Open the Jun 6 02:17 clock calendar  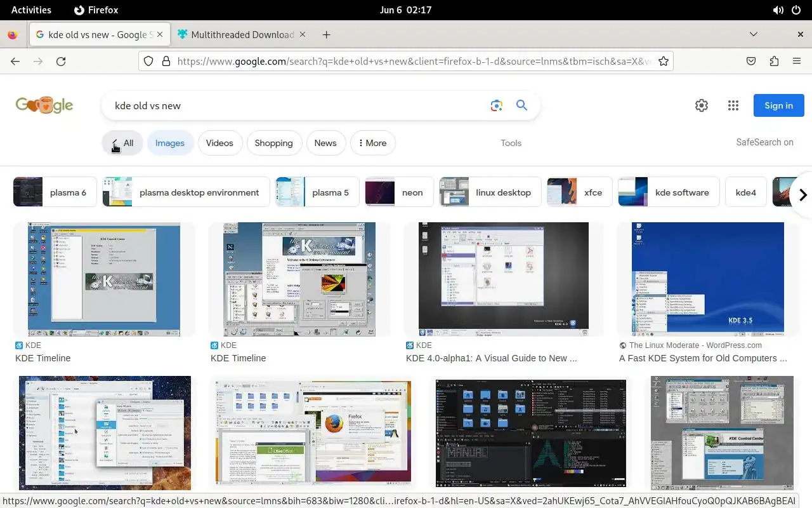[x=405, y=10]
